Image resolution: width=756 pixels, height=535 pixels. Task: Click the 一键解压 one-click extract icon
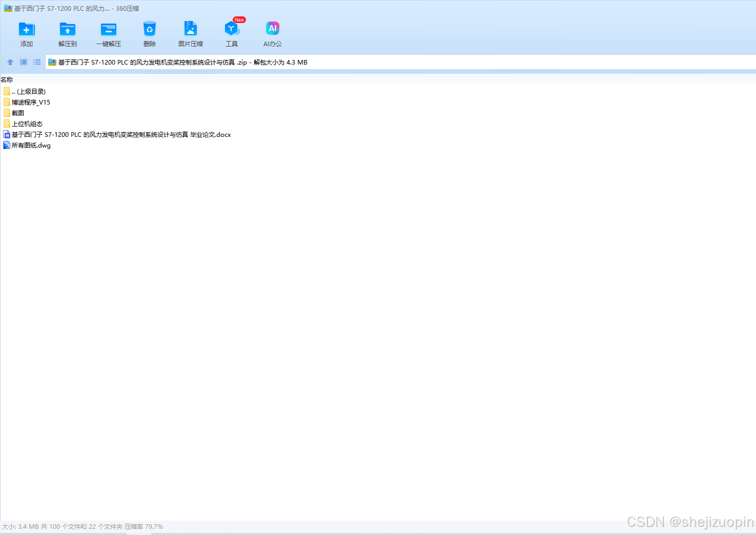pos(109,29)
